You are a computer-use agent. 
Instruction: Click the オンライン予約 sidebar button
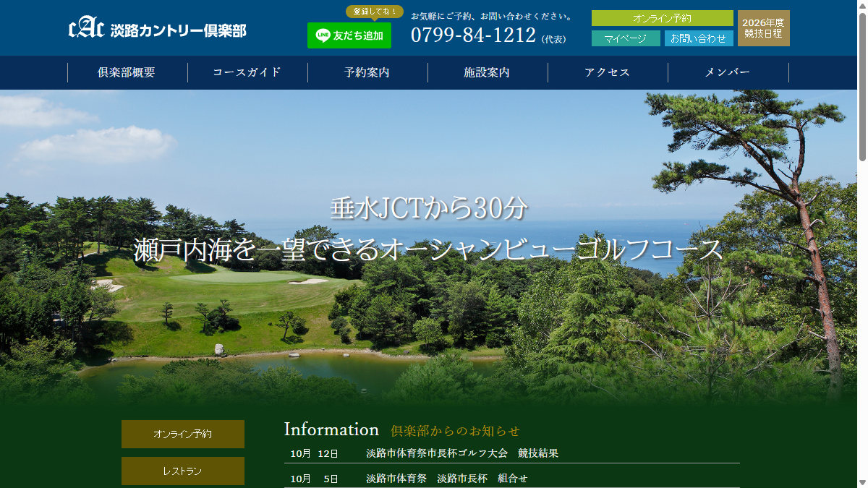click(183, 434)
